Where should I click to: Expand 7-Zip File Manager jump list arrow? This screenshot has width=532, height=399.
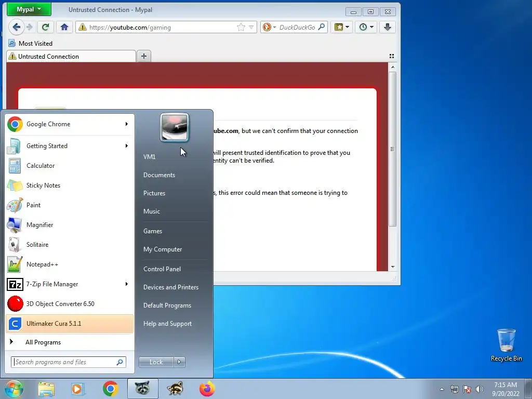127,284
